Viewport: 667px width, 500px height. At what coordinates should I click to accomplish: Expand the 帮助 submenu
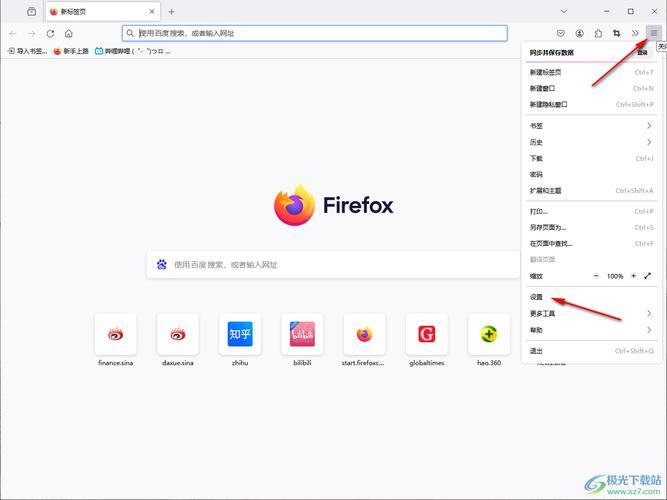[591, 330]
